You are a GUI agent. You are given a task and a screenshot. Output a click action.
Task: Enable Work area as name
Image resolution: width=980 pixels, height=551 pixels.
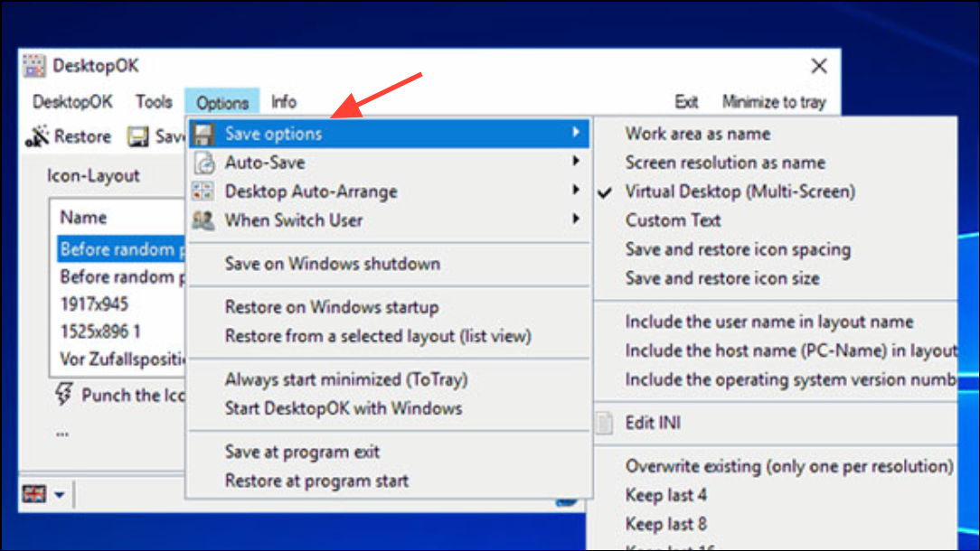point(698,134)
